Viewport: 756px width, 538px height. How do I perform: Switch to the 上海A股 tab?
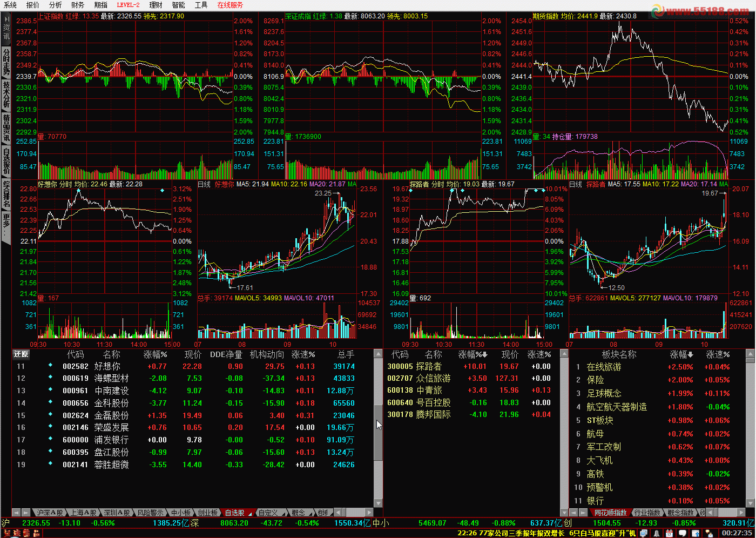pyautogui.click(x=84, y=513)
